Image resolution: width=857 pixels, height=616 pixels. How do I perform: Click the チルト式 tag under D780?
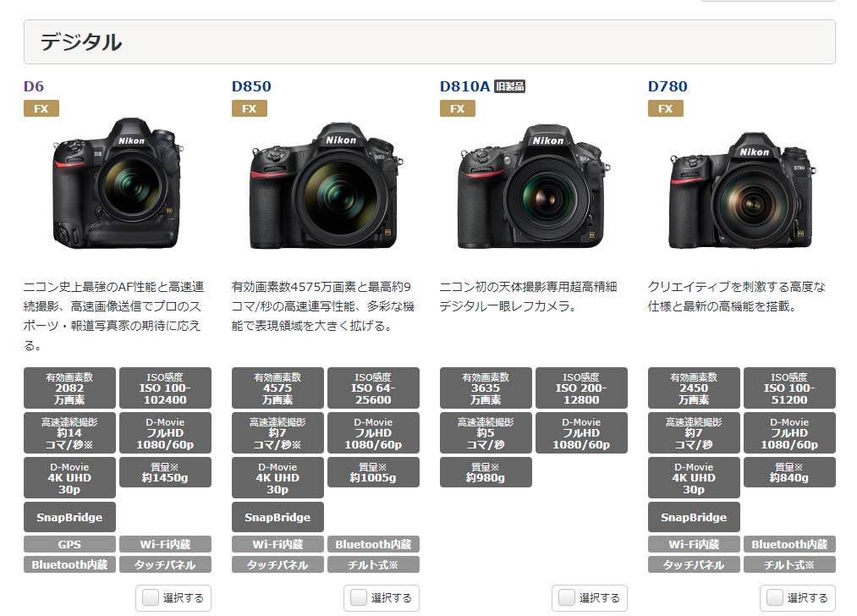tap(789, 564)
